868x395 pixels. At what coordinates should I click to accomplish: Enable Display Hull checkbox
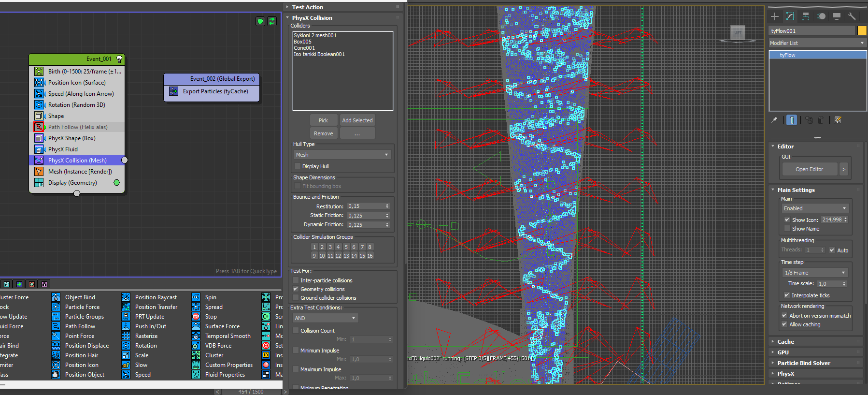pos(298,166)
